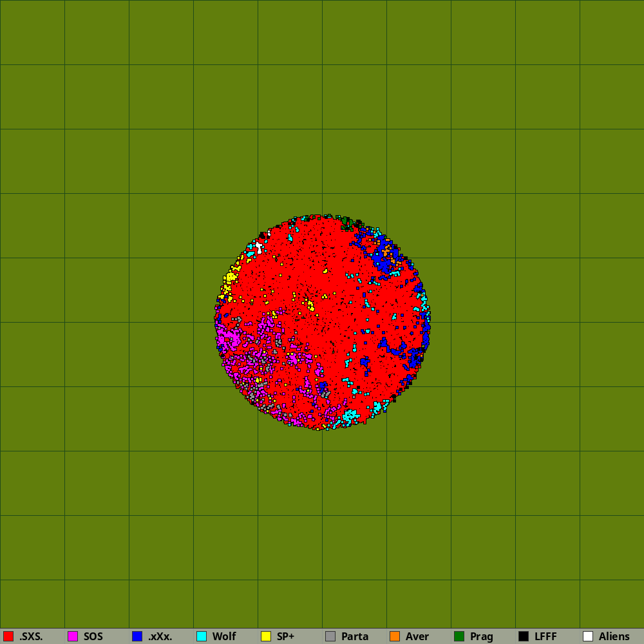This screenshot has width=644, height=644.
Task: Click the cyan Wolf legend swatch
Action: tap(202, 636)
